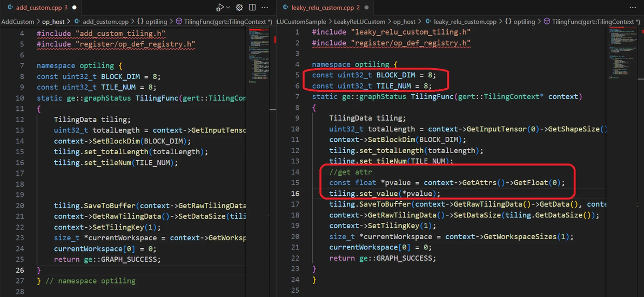Open the gear settings icon in left editor toolbar
The width and height of the screenshot is (644, 297).
[240, 8]
